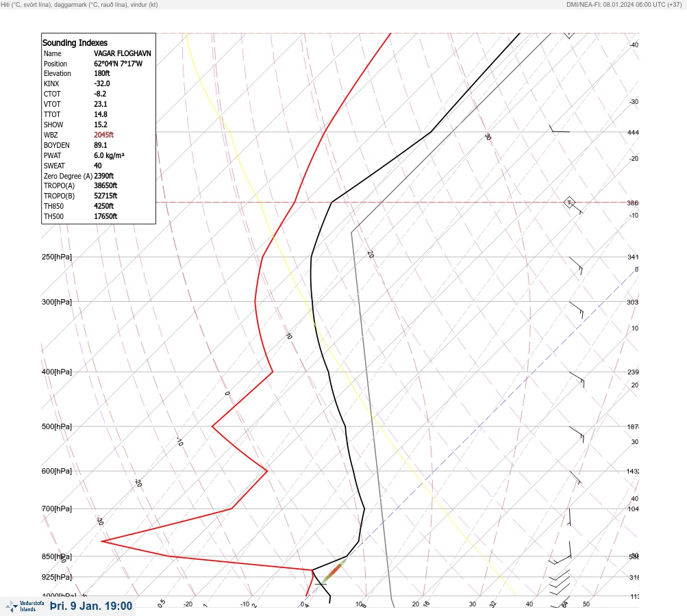Click the Veðurstofa Íslands logo

[x=25, y=606]
